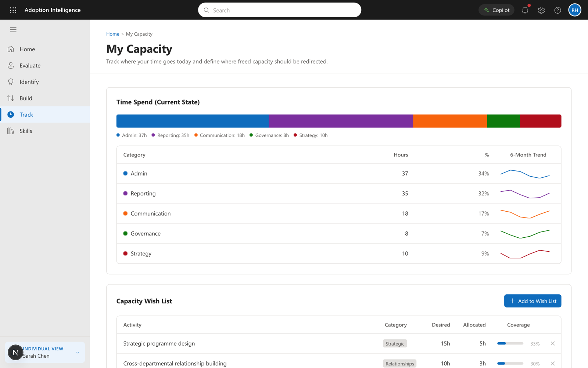Go to Home in sidebar
The height and width of the screenshot is (368, 588).
click(x=45, y=49)
